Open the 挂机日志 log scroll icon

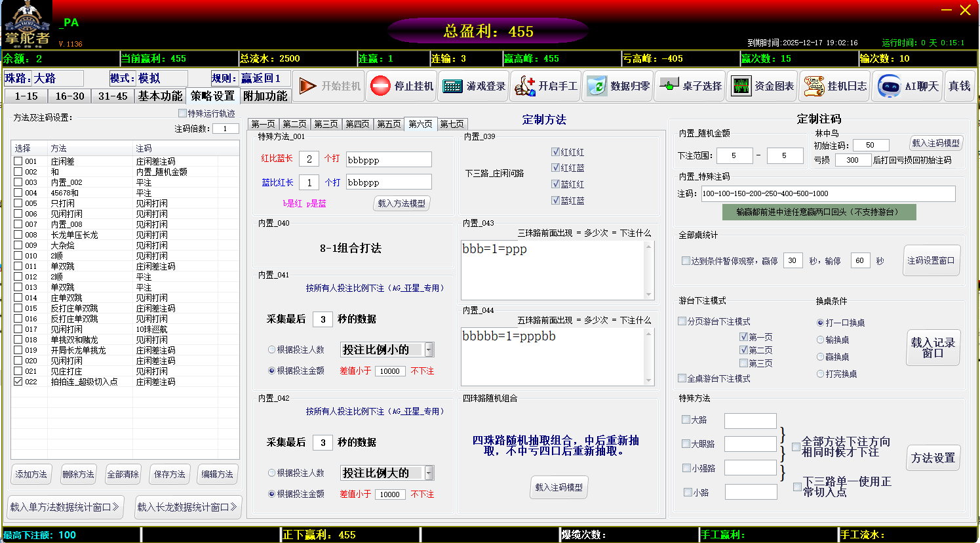point(813,86)
